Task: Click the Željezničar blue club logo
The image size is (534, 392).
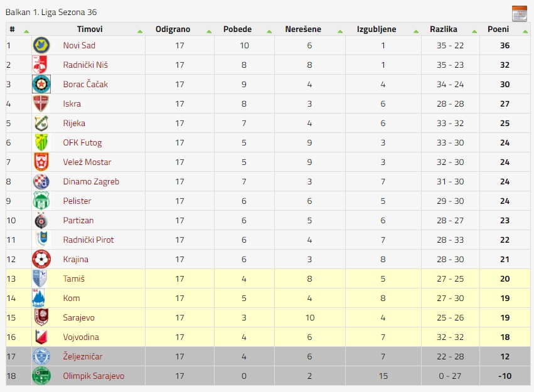Action: click(x=41, y=357)
